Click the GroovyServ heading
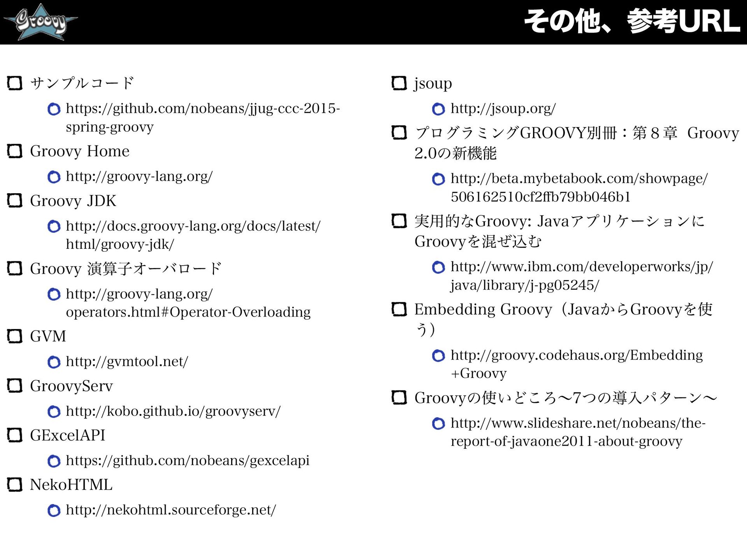Viewport: 747px width, 560px height. [x=72, y=386]
